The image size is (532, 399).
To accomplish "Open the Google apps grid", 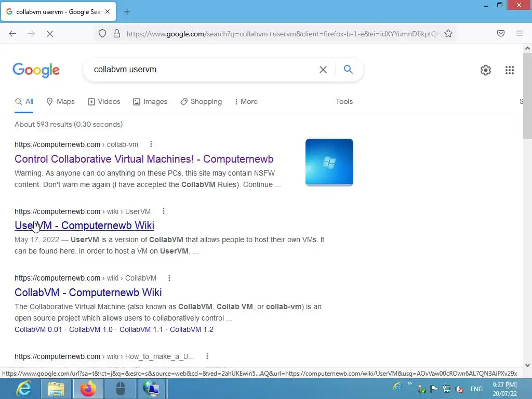I will pyautogui.click(x=510, y=70).
